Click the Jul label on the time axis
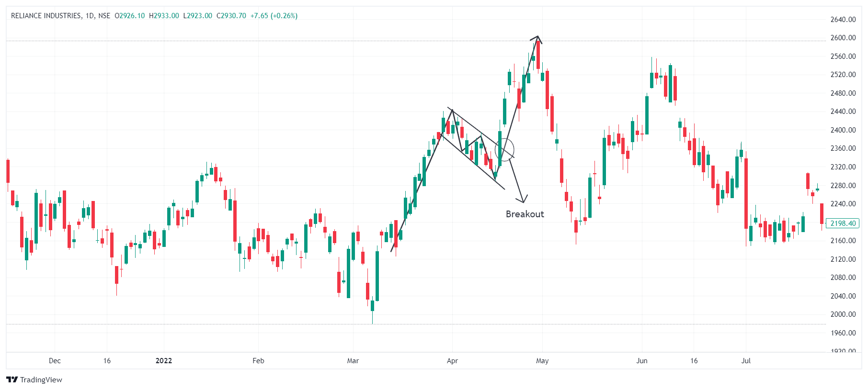This screenshot has width=868, height=390. pos(746,361)
